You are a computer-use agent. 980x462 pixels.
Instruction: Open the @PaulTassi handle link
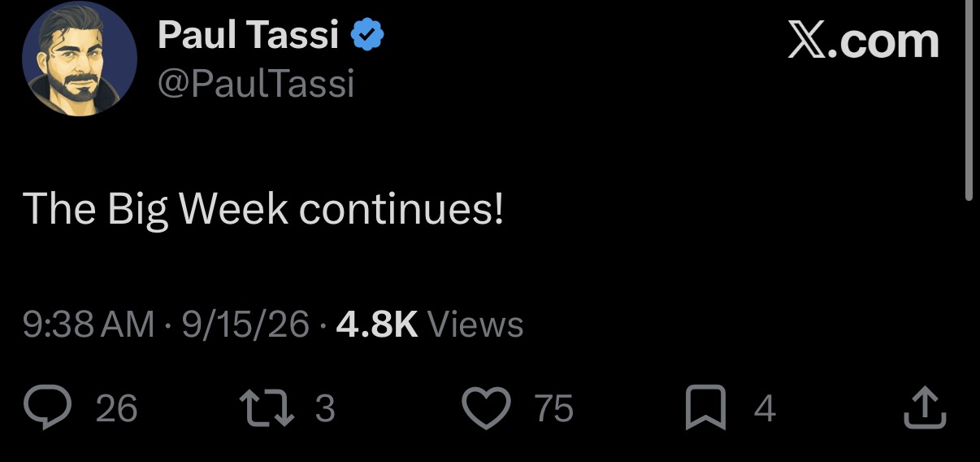pyautogui.click(x=255, y=83)
